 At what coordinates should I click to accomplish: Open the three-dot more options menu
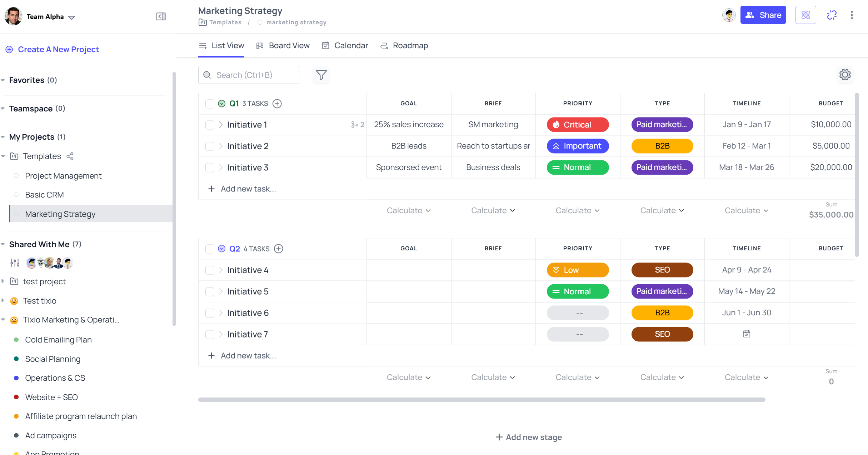852,15
